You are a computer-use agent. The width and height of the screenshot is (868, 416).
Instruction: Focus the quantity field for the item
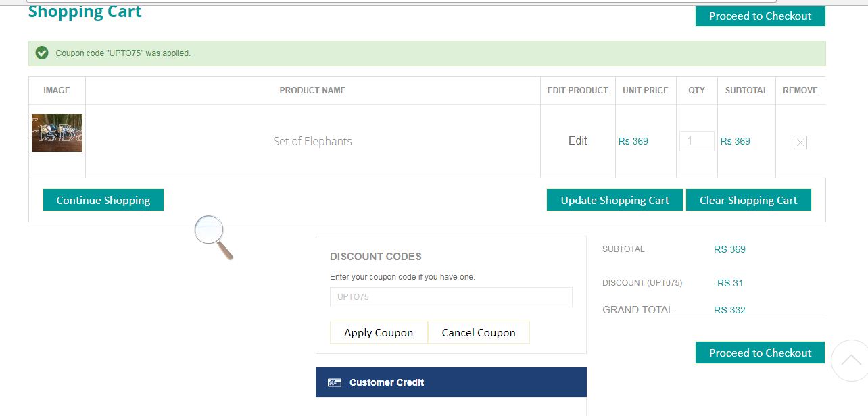click(696, 141)
